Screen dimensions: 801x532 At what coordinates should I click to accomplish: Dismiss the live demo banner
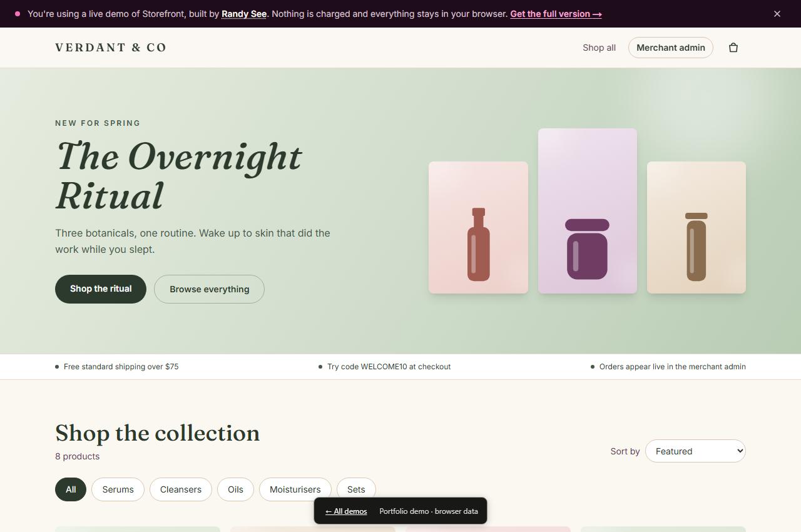[777, 14]
